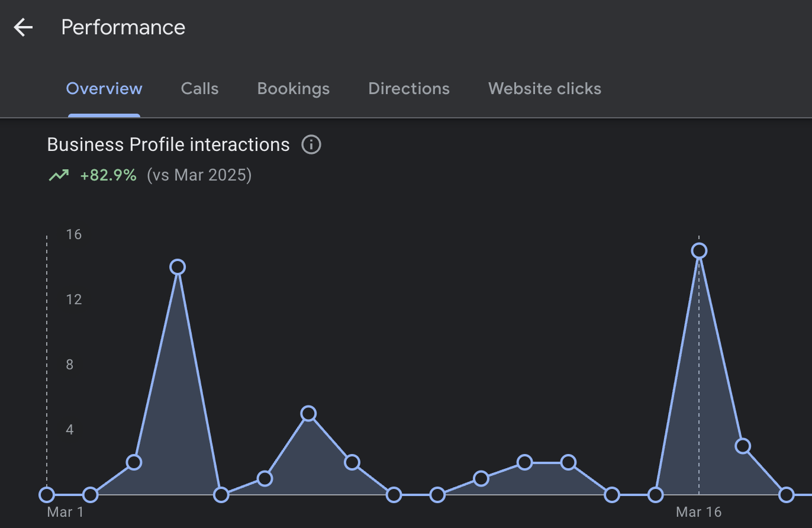
Task: Click the '16' y-axis label
Action: 74,234
